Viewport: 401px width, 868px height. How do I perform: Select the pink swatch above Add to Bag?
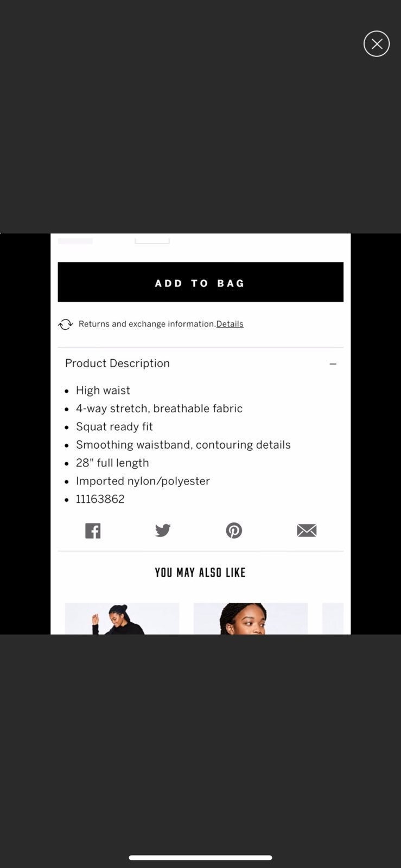click(75, 239)
